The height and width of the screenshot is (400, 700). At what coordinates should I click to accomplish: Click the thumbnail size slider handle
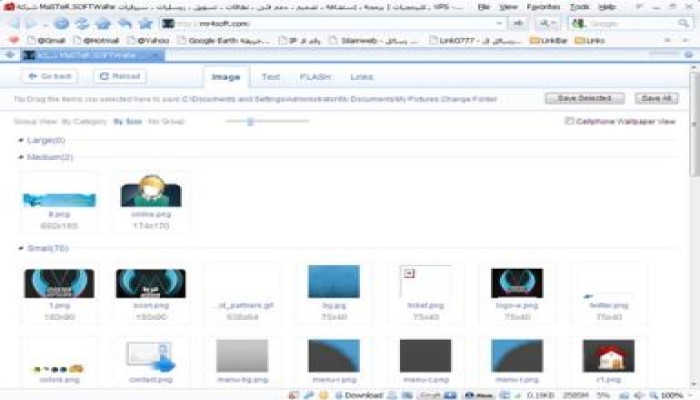(250, 121)
